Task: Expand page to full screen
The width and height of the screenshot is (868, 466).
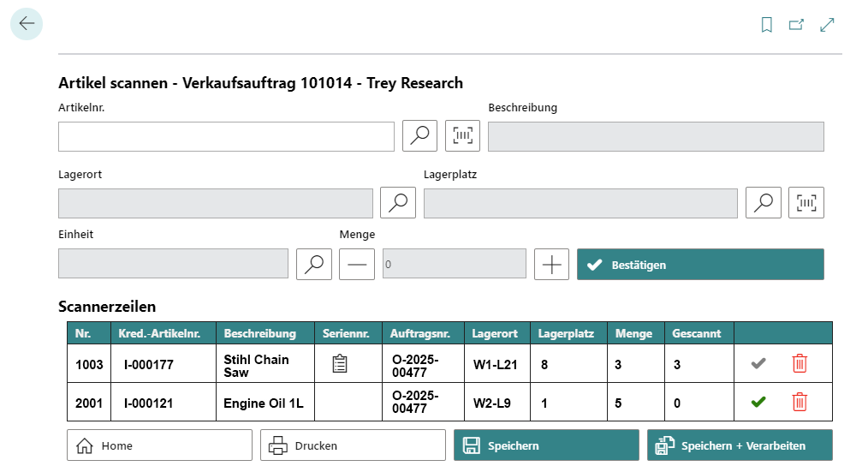Action: click(x=827, y=24)
